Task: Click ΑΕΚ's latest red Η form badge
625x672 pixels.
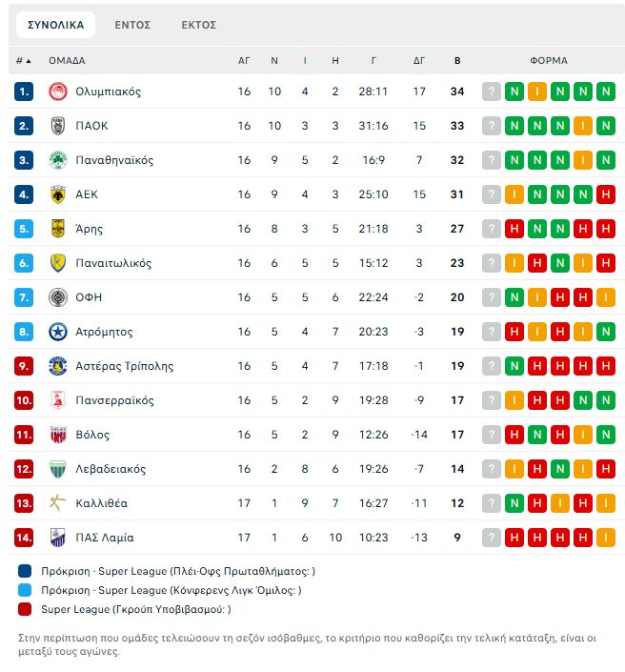Action: (x=606, y=194)
